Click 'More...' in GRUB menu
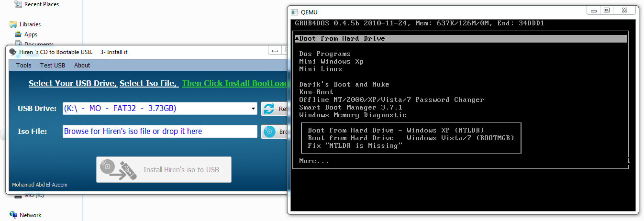 click(314, 161)
